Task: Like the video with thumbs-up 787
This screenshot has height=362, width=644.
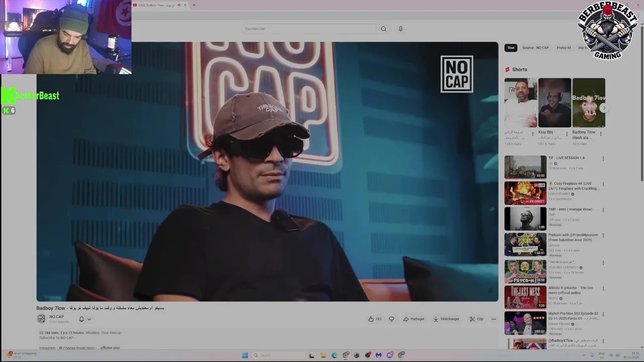Action: tap(374, 319)
